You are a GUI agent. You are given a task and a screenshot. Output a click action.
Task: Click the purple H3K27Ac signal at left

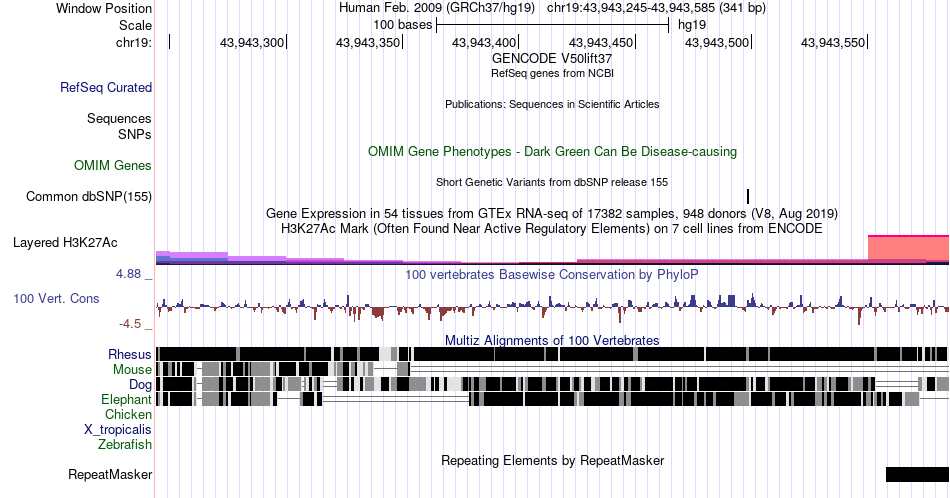click(192, 257)
